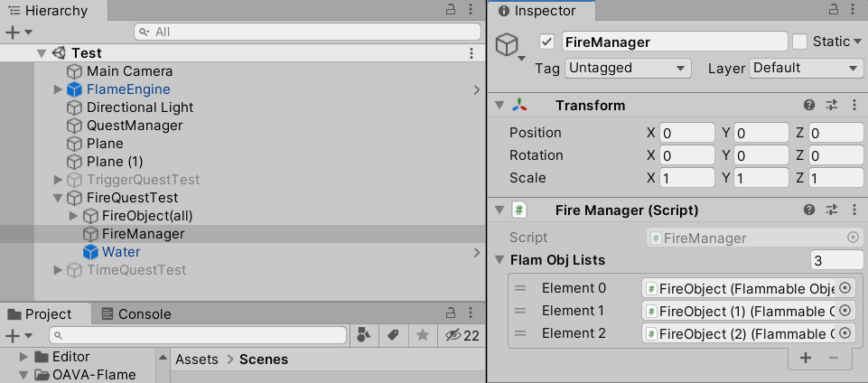This screenshot has height=383, width=868.
Task: Click the Transform help question mark icon
Action: click(809, 106)
